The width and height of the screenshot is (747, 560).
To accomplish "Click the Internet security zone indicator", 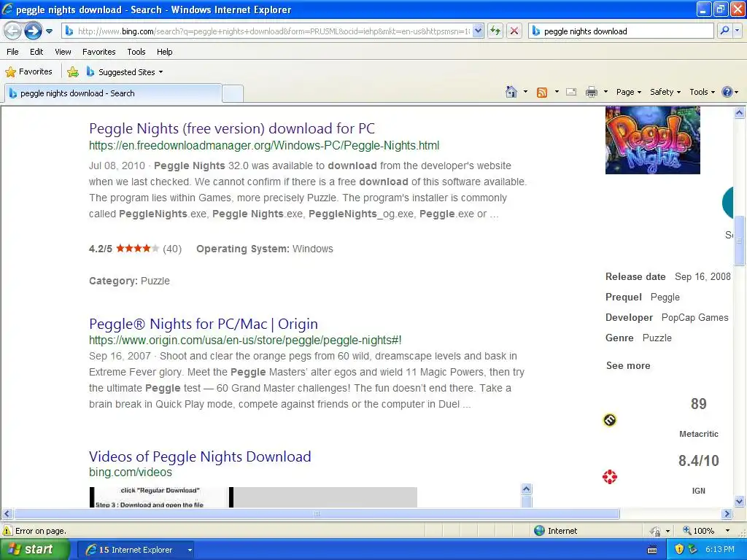I will pyautogui.click(x=555, y=531).
